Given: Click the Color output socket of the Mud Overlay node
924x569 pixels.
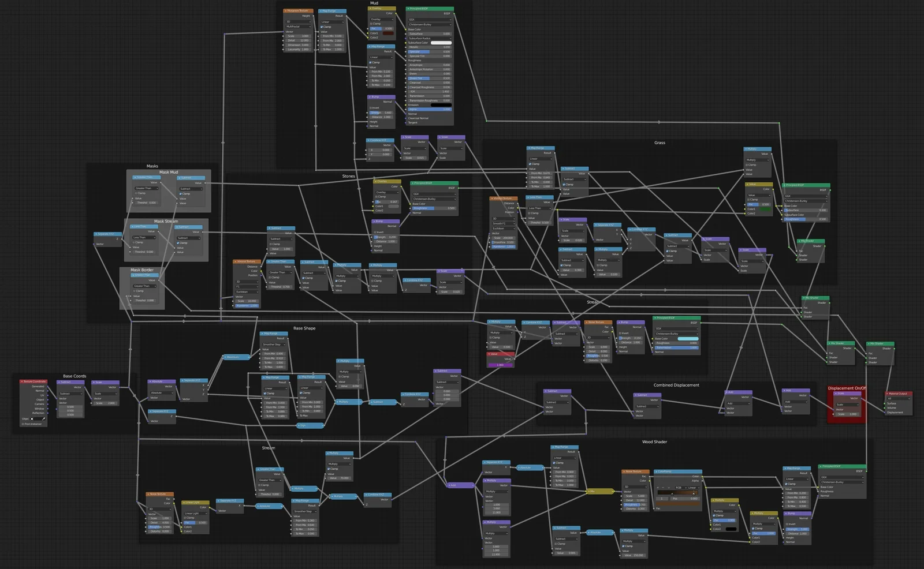Looking at the screenshot, I should click(396, 13).
